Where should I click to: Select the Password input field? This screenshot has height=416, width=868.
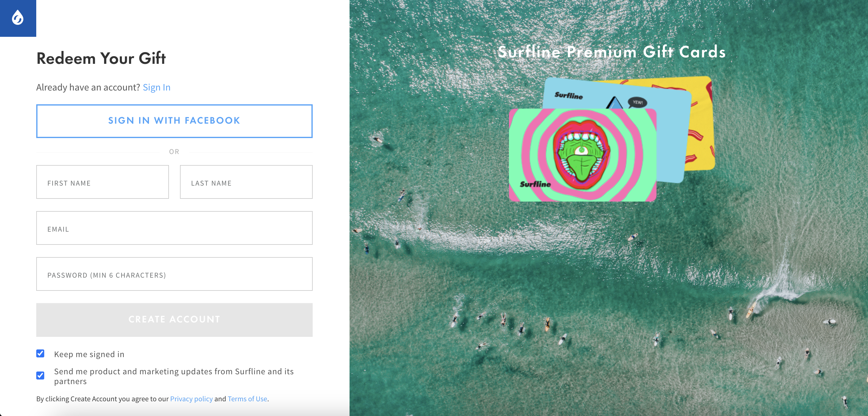click(174, 274)
